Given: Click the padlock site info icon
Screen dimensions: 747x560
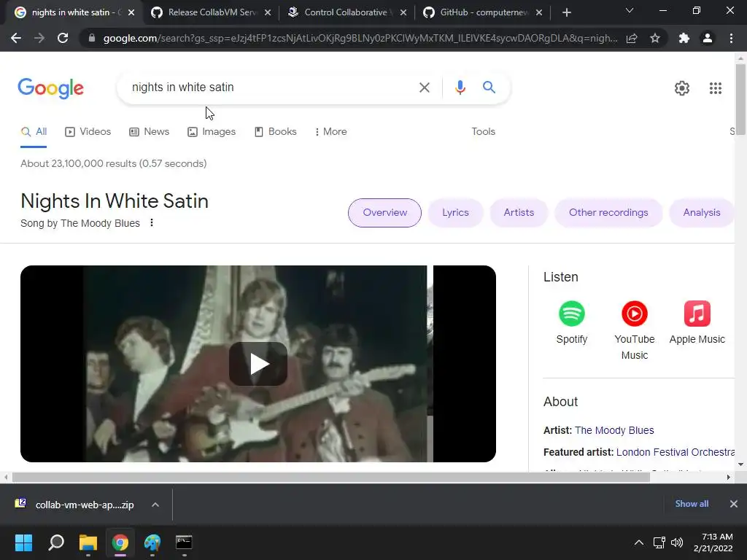Looking at the screenshot, I should click(92, 38).
